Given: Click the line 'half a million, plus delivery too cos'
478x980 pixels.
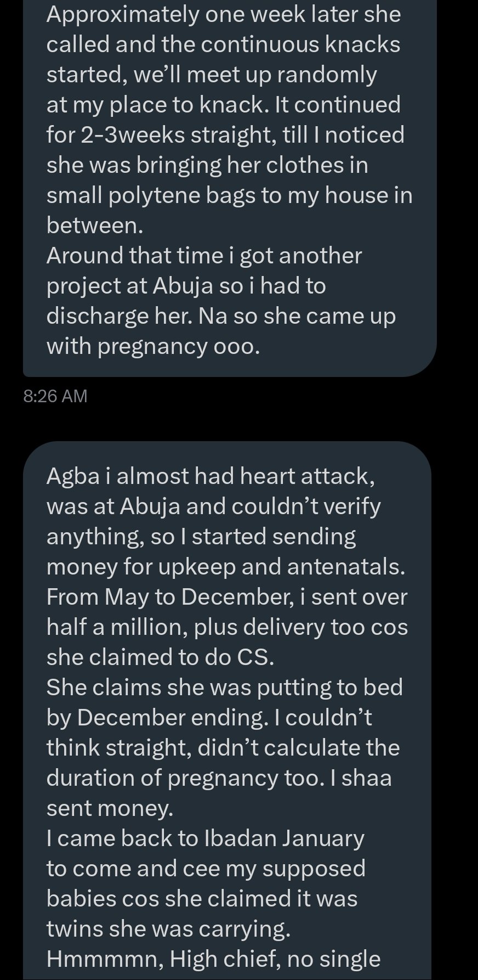Looking at the screenshot, I should (227, 627).
